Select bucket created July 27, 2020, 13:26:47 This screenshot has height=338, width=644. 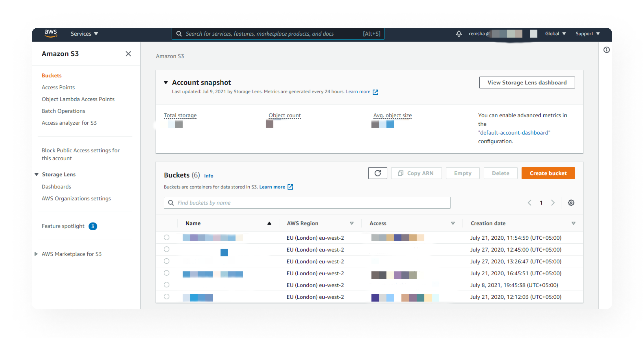click(x=167, y=261)
